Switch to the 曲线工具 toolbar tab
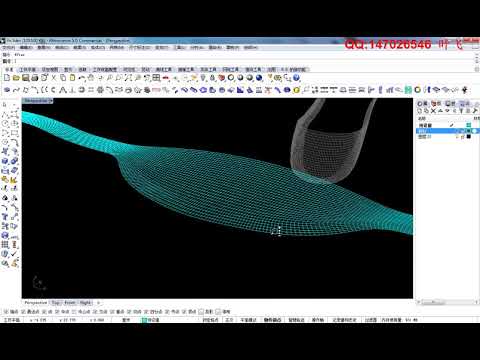The height and width of the screenshot is (360, 480). point(164,69)
